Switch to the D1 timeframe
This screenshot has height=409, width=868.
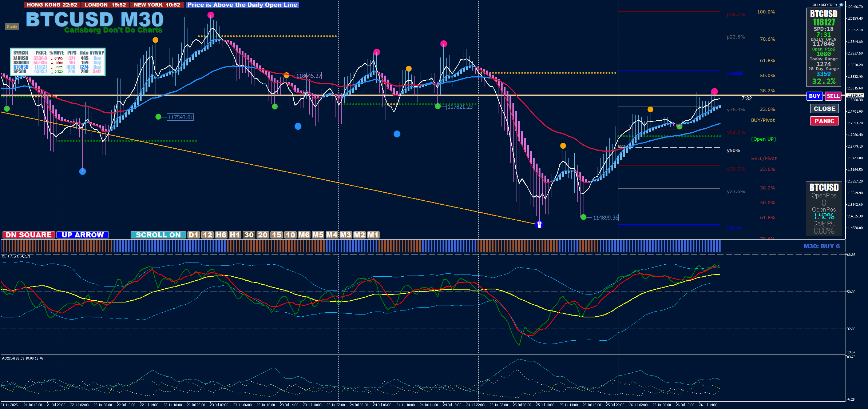click(193, 235)
